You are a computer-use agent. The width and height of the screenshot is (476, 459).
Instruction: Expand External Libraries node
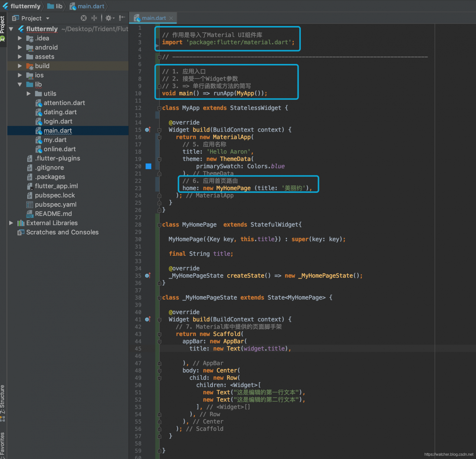point(11,223)
